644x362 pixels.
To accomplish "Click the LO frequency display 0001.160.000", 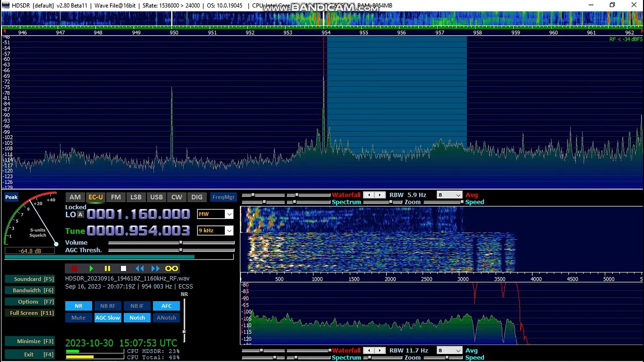I will 138,214.
